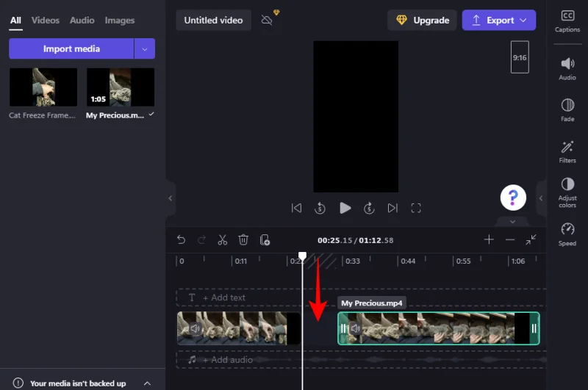This screenshot has height=390, width=588.
Task: Skip to start of video
Action: [296, 208]
